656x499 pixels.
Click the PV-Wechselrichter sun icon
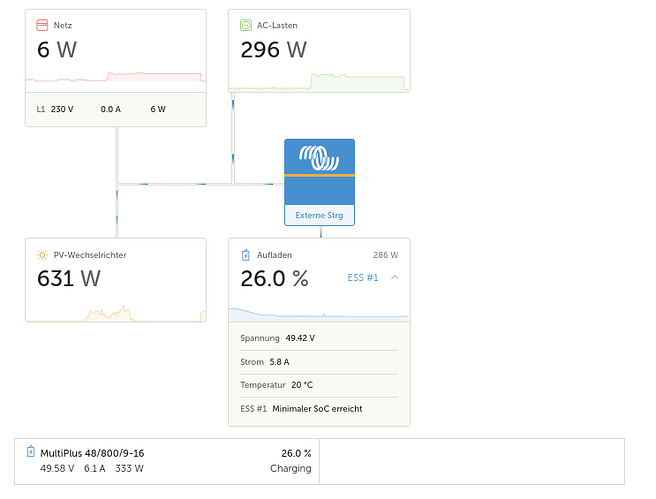[42, 255]
